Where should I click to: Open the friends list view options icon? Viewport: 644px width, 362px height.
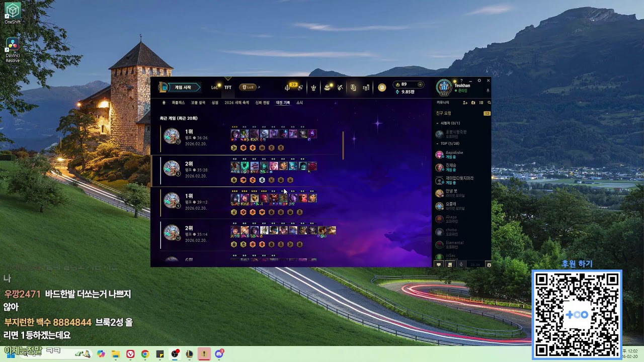(481, 103)
